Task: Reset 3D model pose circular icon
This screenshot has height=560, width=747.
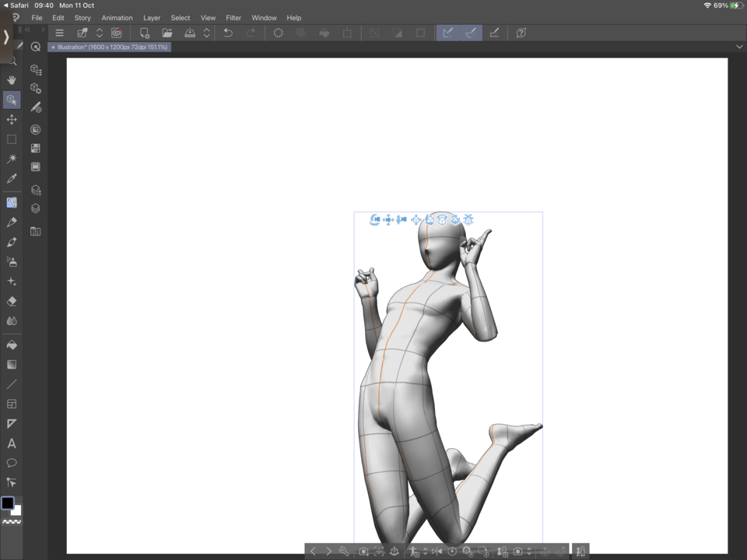Action: click(x=452, y=551)
